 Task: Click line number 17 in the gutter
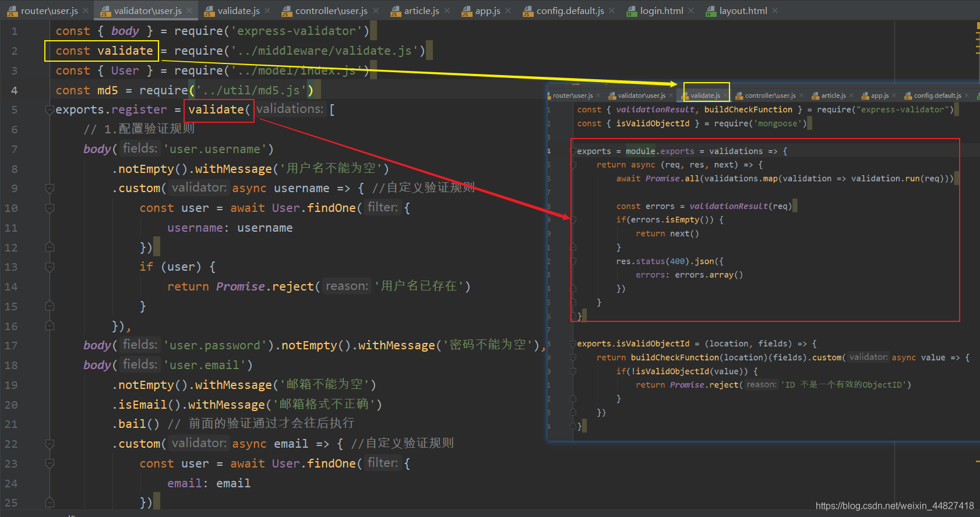tap(11, 345)
